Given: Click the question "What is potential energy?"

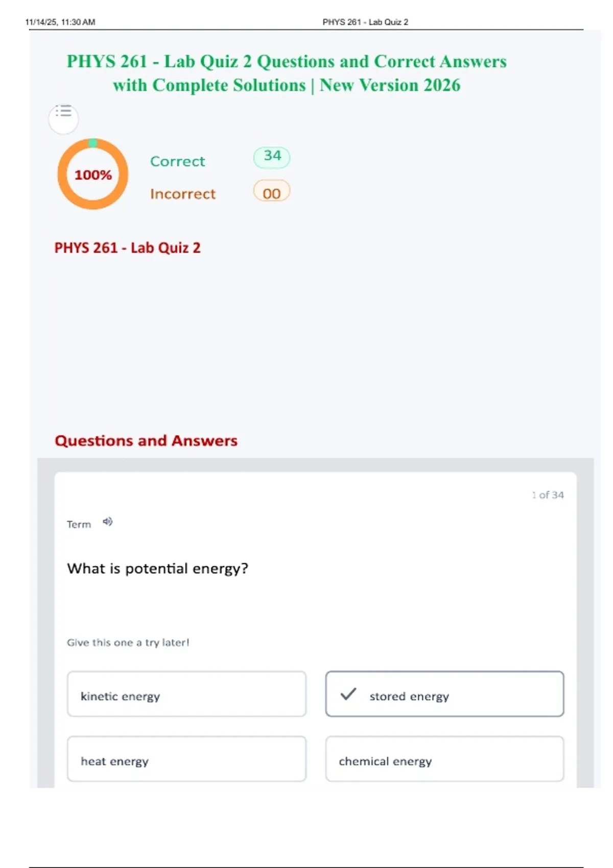Looking at the screenshot, I should tap(157, 568).
